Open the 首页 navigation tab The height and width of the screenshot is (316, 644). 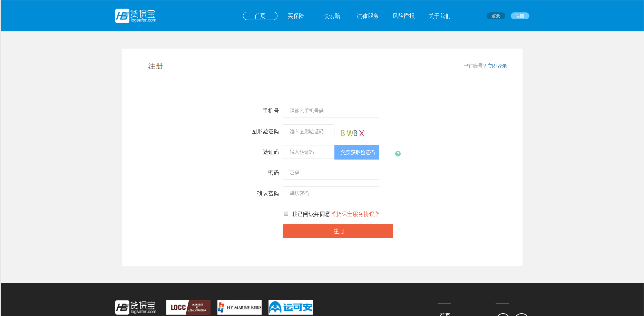(260, 16)
